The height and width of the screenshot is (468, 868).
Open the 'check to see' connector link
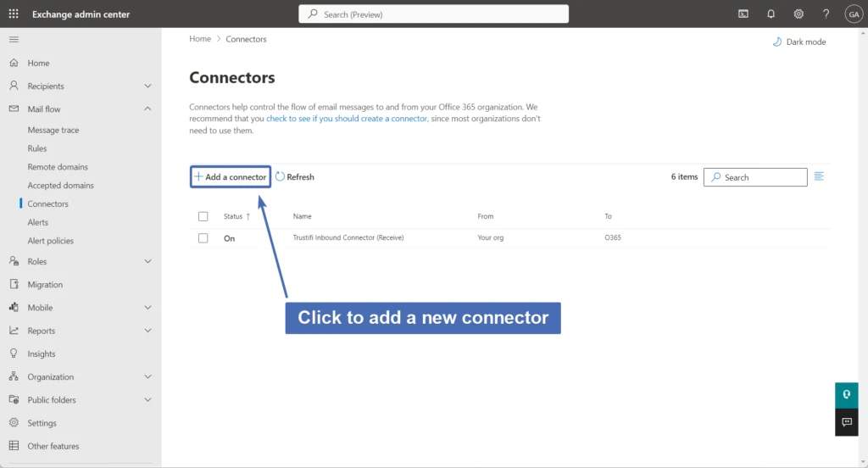[x=347, y=119]
